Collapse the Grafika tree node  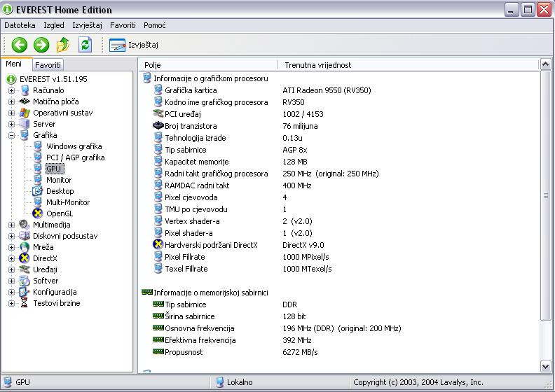pos(11,135)
